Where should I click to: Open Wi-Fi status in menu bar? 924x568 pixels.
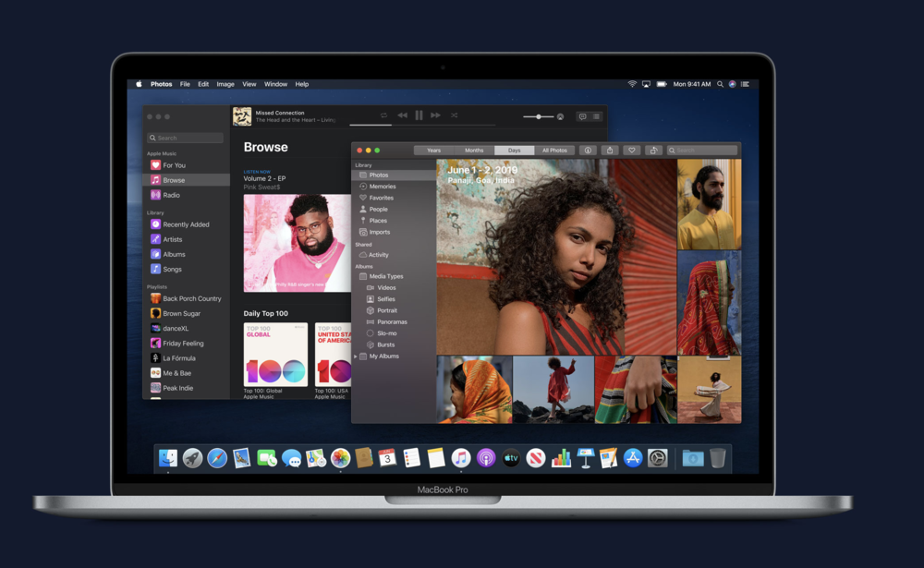pyautogui.click(x=632, y=84)
